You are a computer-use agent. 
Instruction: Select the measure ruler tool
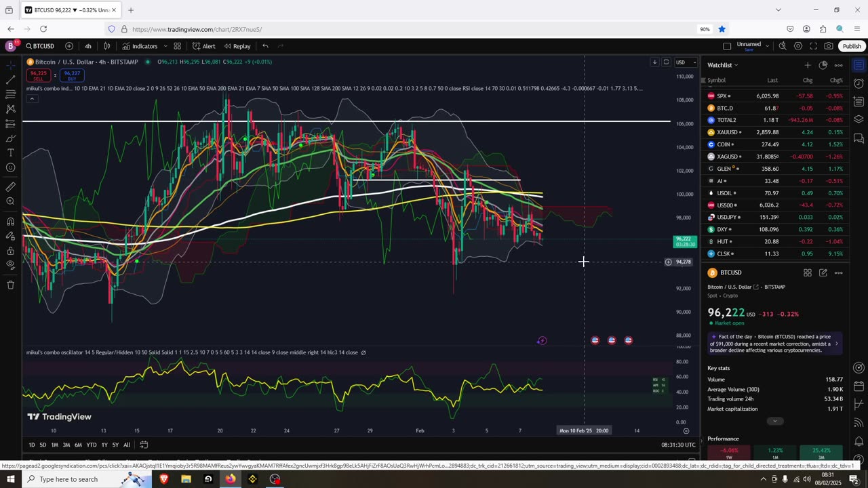coord(10,186)
